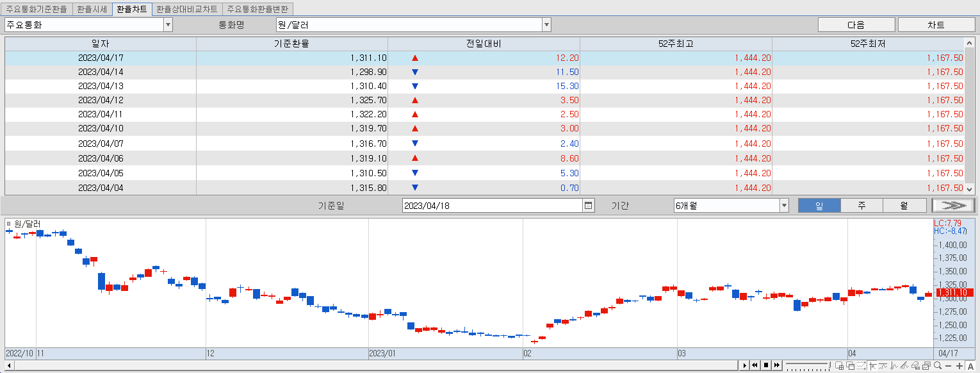980x373 pixels.
Task: Click the triple-arrow next data button
Action: (954, 205)
